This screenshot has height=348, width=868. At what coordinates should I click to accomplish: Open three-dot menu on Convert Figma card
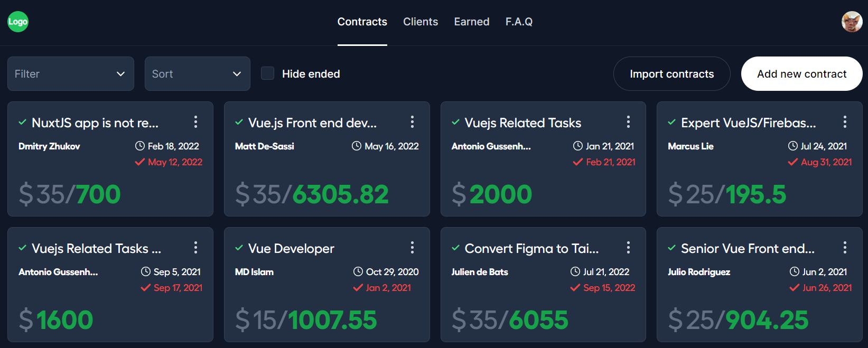pos(628,248)
